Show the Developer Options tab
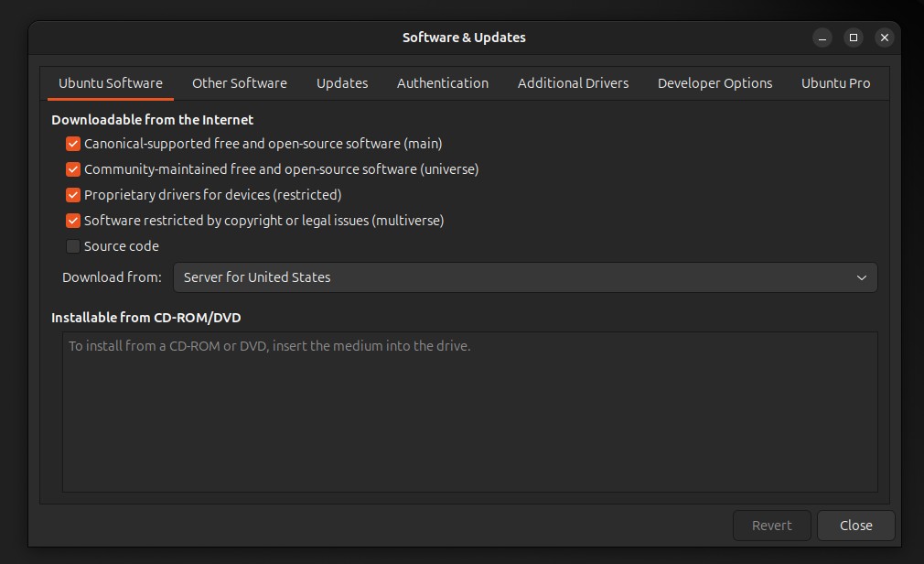 (x=714, y=83)
